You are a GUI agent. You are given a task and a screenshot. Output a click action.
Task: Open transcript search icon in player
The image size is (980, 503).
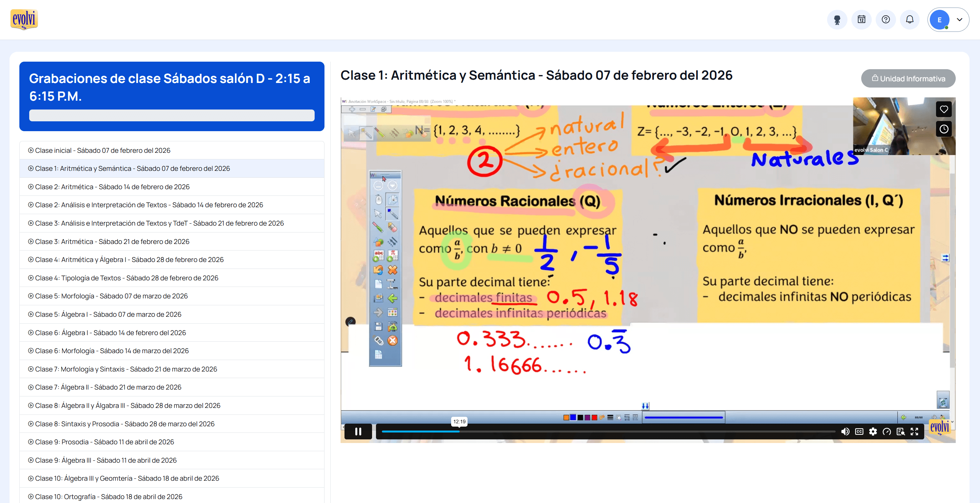tap(901, 432)
